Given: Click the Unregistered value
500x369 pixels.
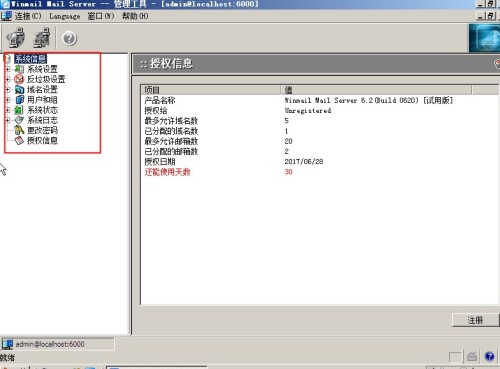Looking at the screenshot, I should point(308,110).
